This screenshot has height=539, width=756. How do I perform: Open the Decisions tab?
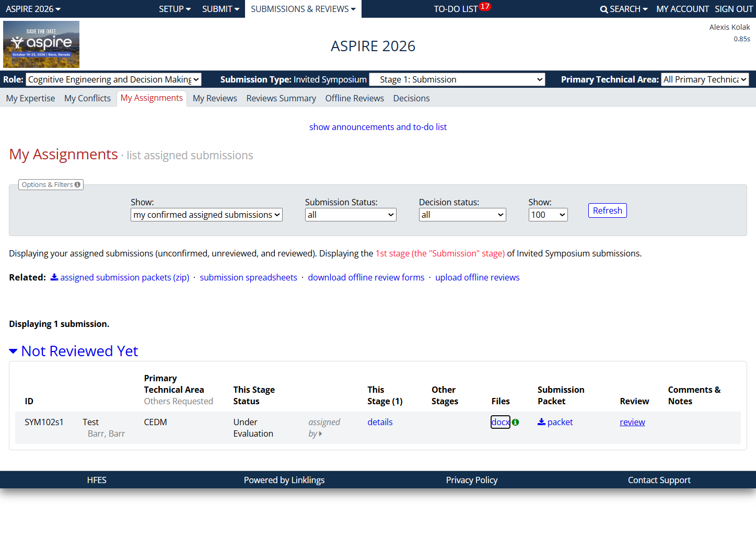click(x=411, y=98)
